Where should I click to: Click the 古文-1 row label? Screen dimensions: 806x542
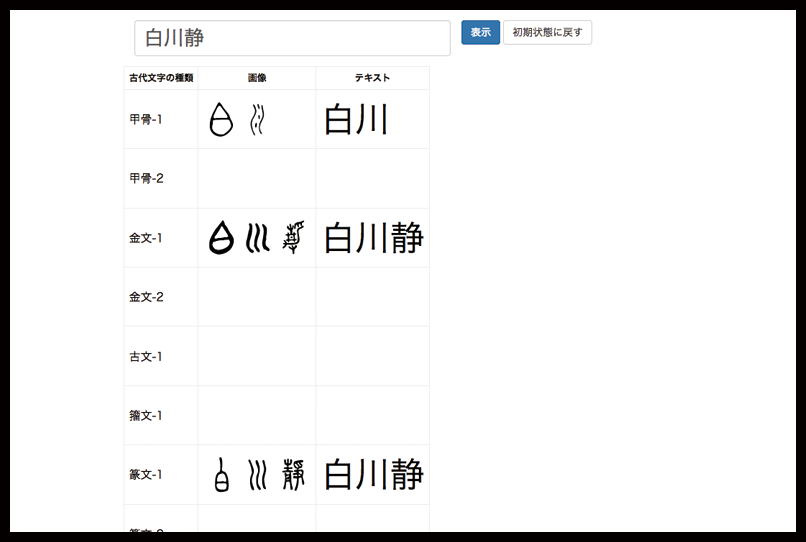tap(146, 356)
